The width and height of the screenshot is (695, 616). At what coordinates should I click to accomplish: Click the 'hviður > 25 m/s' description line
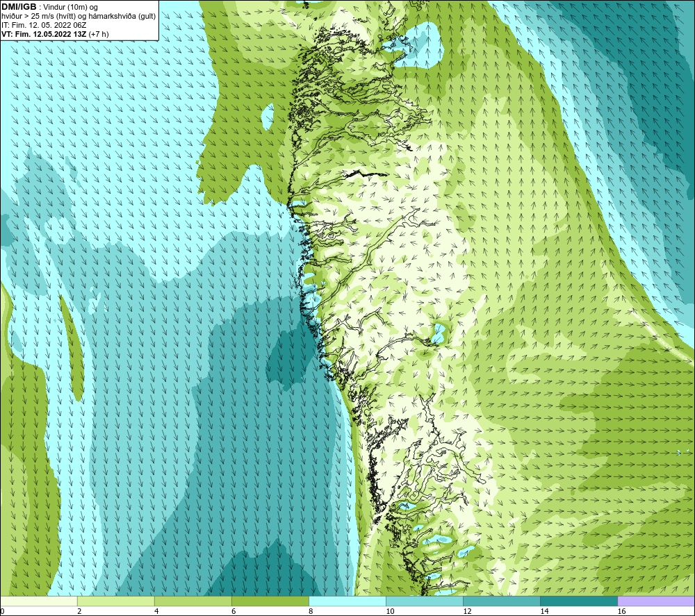click(79, 17)
